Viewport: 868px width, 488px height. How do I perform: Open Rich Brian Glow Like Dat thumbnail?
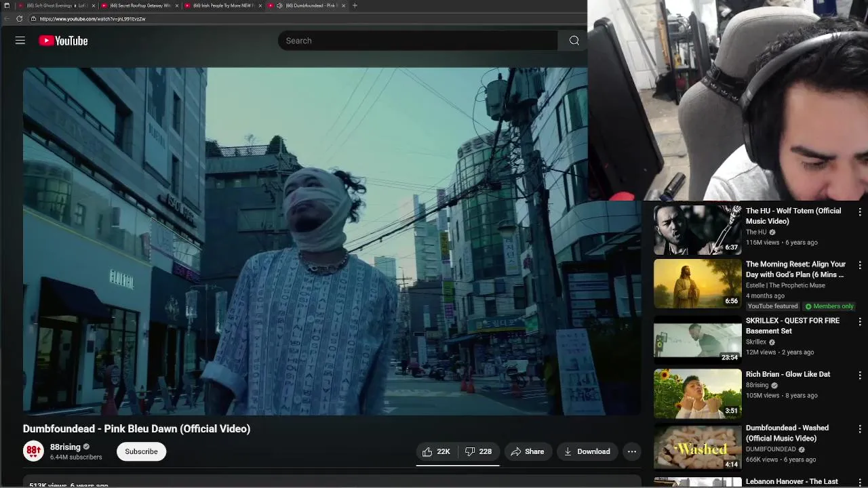(x=698, y=394)
